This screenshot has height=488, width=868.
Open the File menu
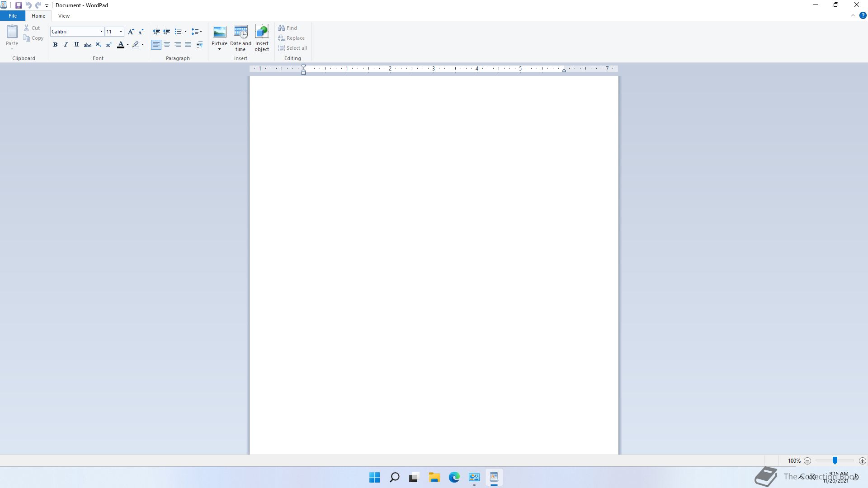pos(13,16)
